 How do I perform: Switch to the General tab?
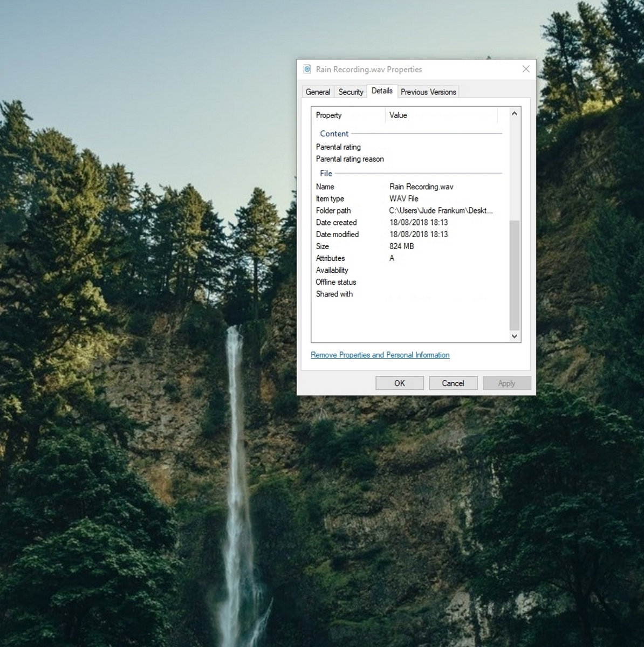tap(318, 92)
